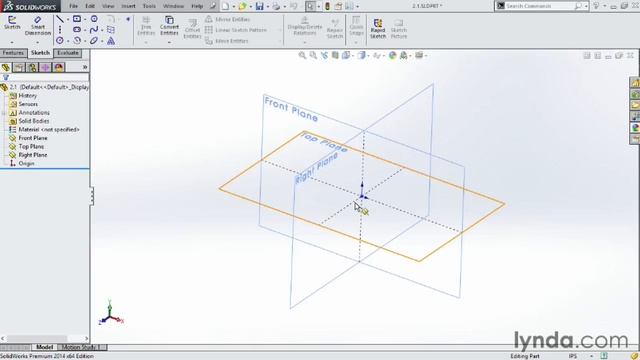Open the Line tool dropdown arrow
This screenshot has width=640, height=360.
point(68,19)
